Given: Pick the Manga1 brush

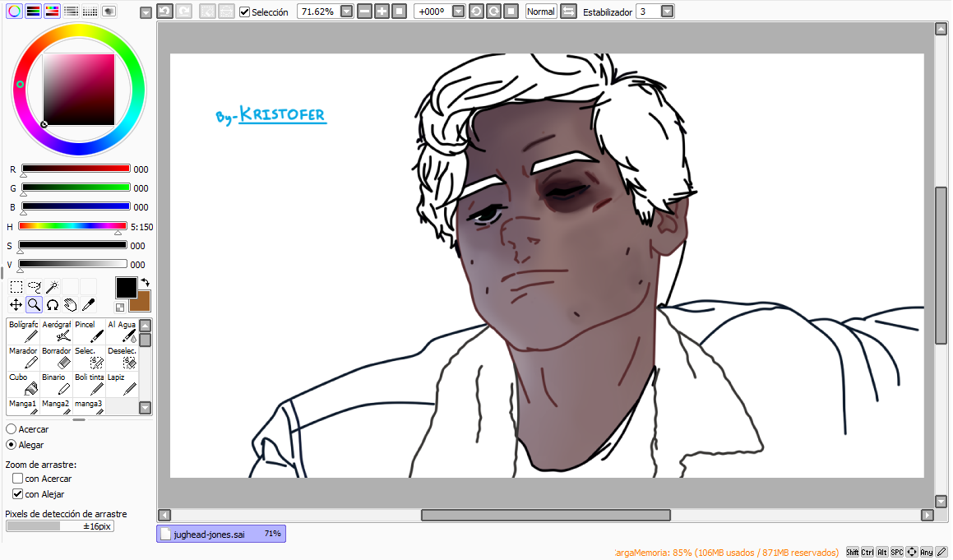Looking at the screenshot, I should tap(23, 405).
